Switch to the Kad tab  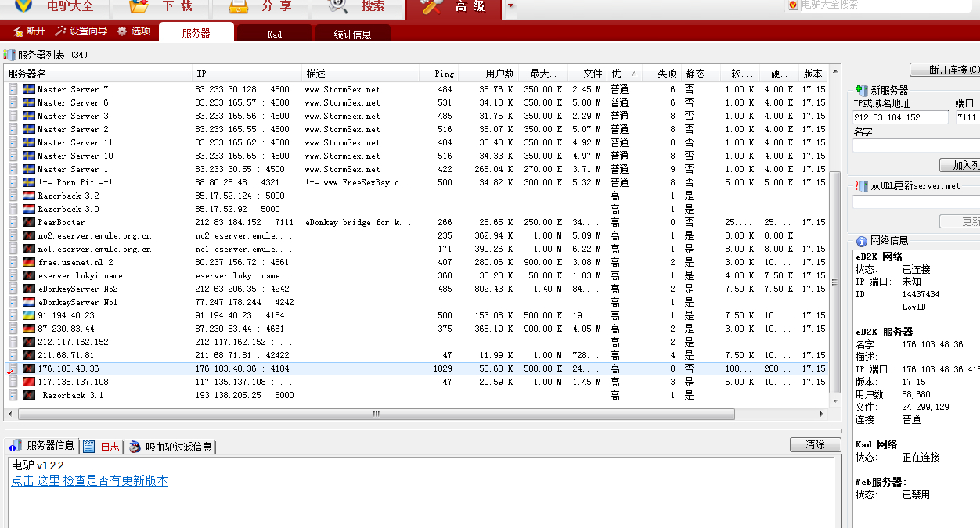[x=274, y=34]
